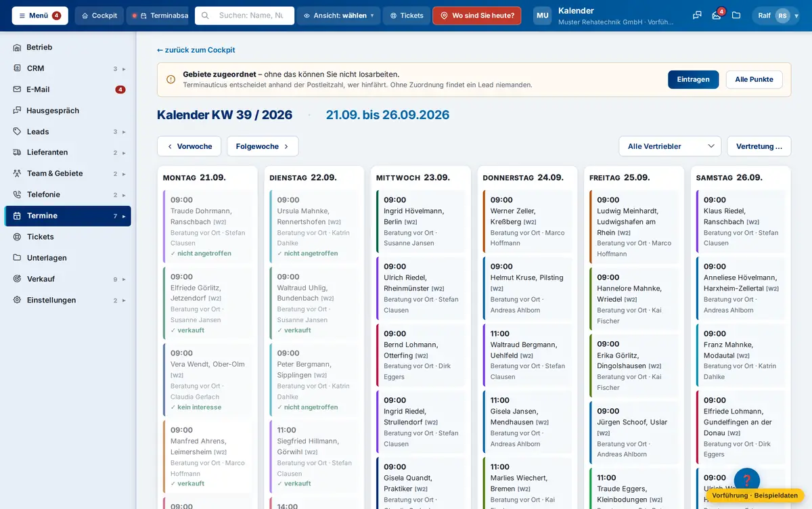
Task: Open Ludwig Meinhardt, Ludwigshafen appointment
Action: point(633,226)
